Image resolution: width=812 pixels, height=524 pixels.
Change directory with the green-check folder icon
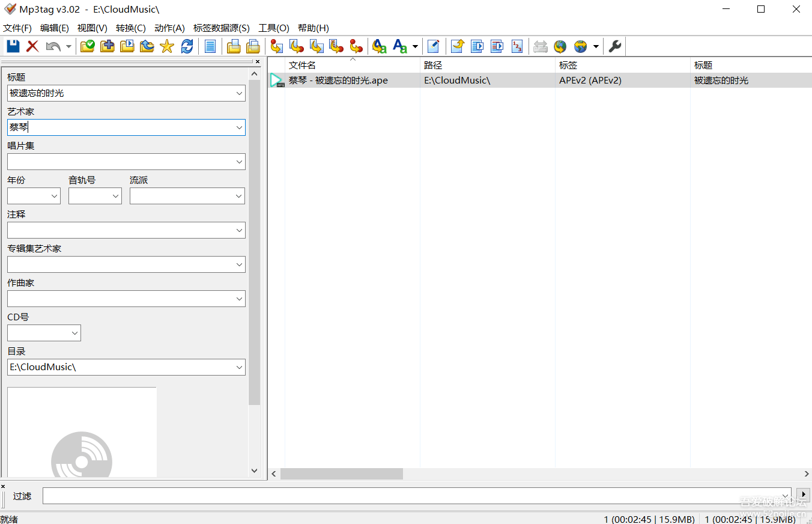click(x=88, y=46)
